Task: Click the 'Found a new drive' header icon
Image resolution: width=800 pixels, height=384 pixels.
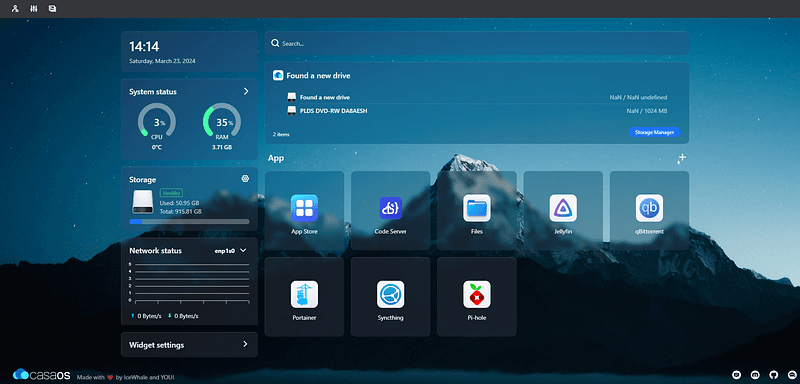Action: pos(278,75)
